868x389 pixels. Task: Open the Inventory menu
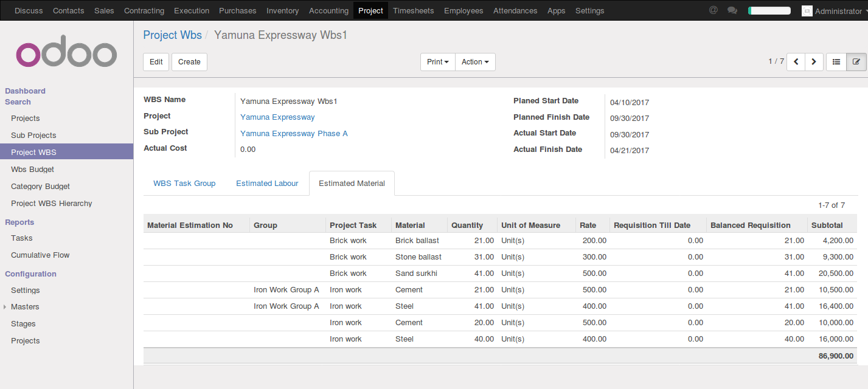click(283, 10)
